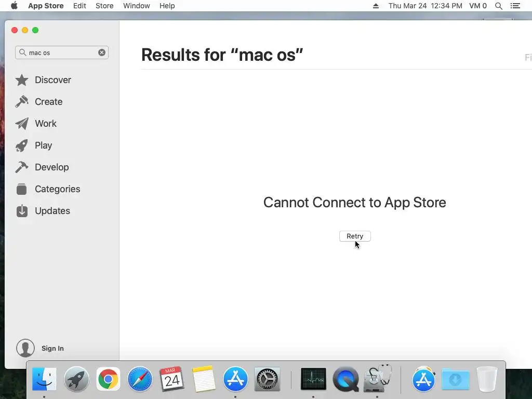Focus the search field containing mac os
This screenshot has height=399, width=532.
(62, 52)
